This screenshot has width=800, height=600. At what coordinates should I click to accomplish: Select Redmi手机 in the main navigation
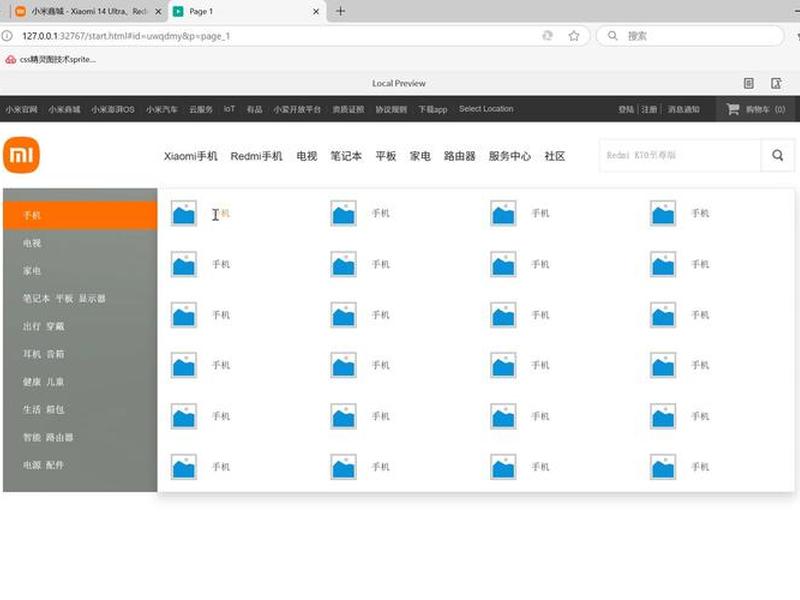point(256,156)
